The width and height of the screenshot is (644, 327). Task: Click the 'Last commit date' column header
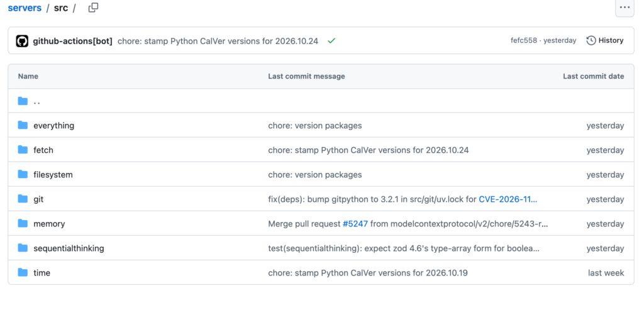point(594,76)
